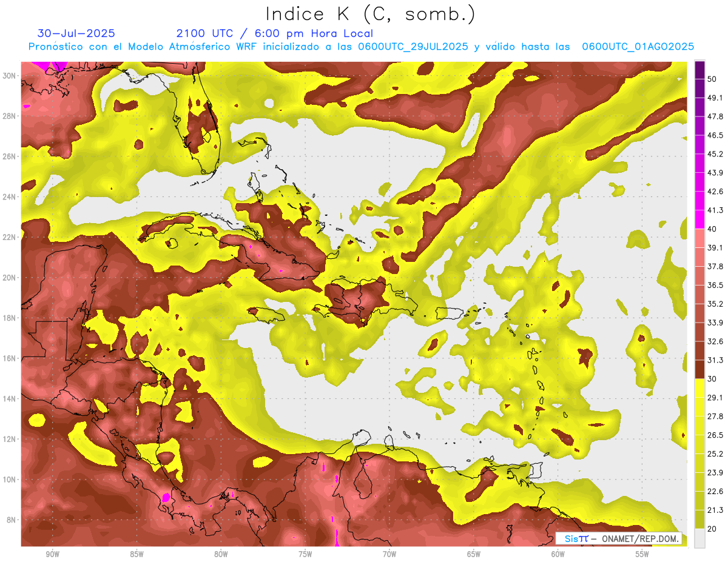Click the colorbar value "32.6"
This screenshot has height=562, width=728.
[x=715, y=341]
